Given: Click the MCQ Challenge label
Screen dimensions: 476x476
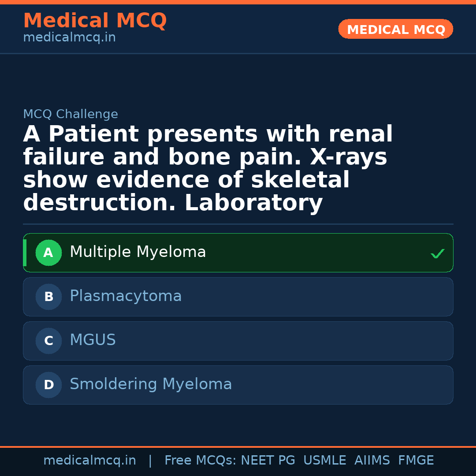Looking at the screenshot, I should (71, 115).
